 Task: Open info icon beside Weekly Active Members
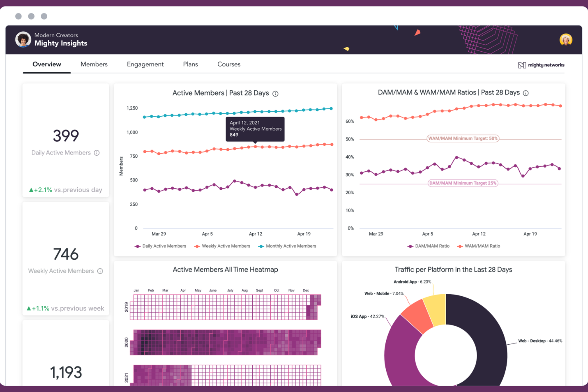click(100, 271)
